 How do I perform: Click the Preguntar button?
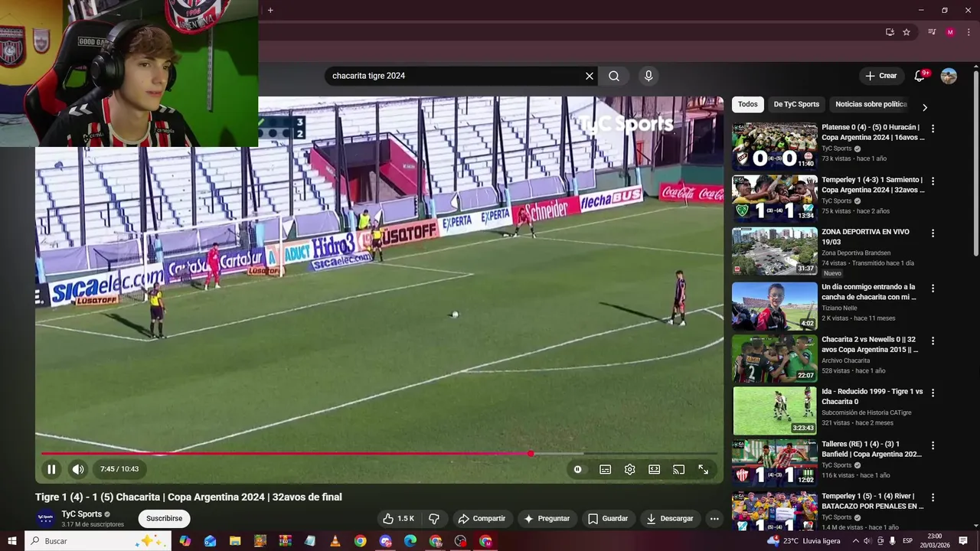pyautogui.click(x=547, y=519)
